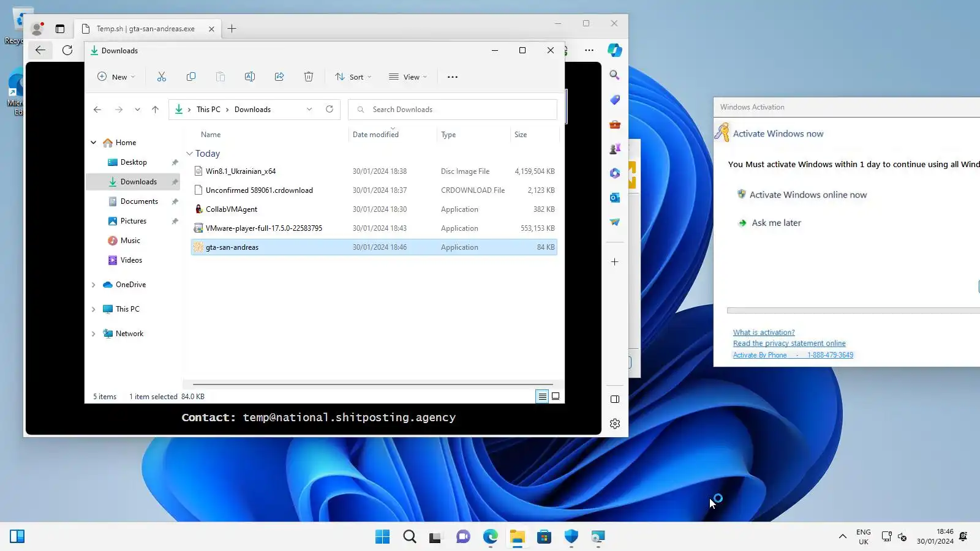Expand the address bar history dropdown
Image resolution: width=980 pixels, height=551 pixels.
pos(309,110)
